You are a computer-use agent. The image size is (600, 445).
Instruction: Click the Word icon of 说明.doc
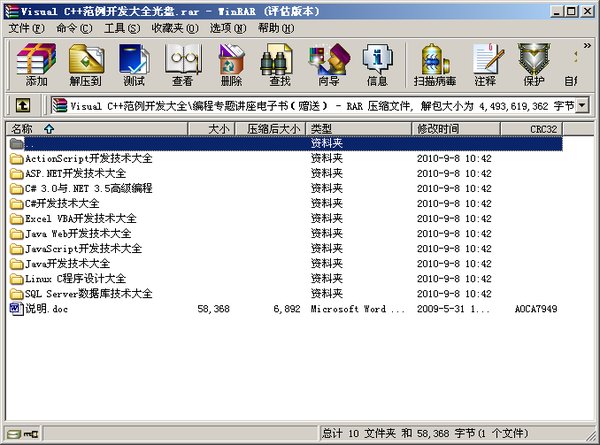click(16, 308)
